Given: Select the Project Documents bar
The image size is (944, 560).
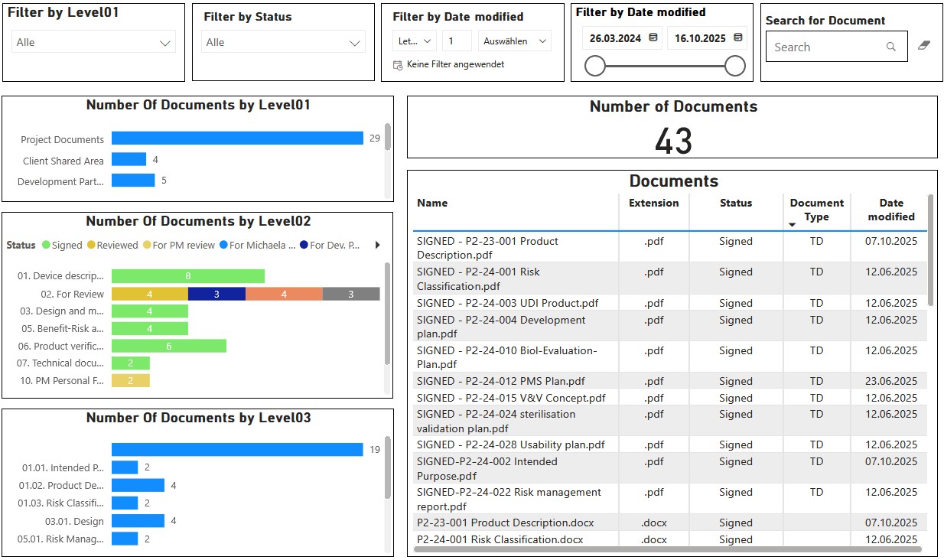Looking at the screenshot, I should pos(237,138).
